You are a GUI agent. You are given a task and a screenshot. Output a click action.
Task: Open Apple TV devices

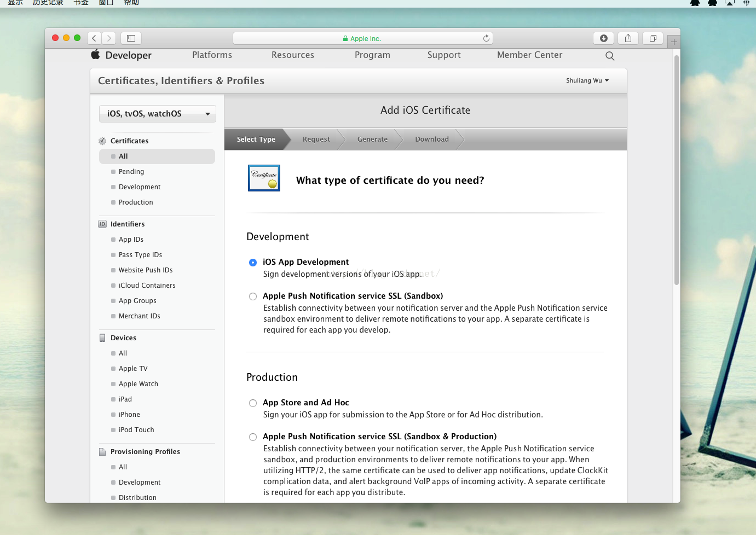click(x=133, y=369)
